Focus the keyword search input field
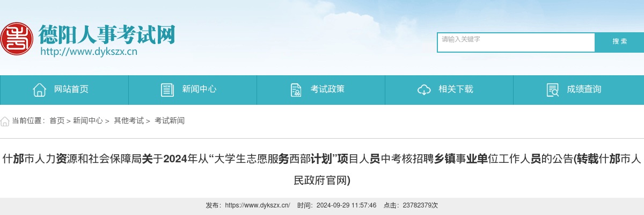The image size is (644, 215). pos(516,42)
